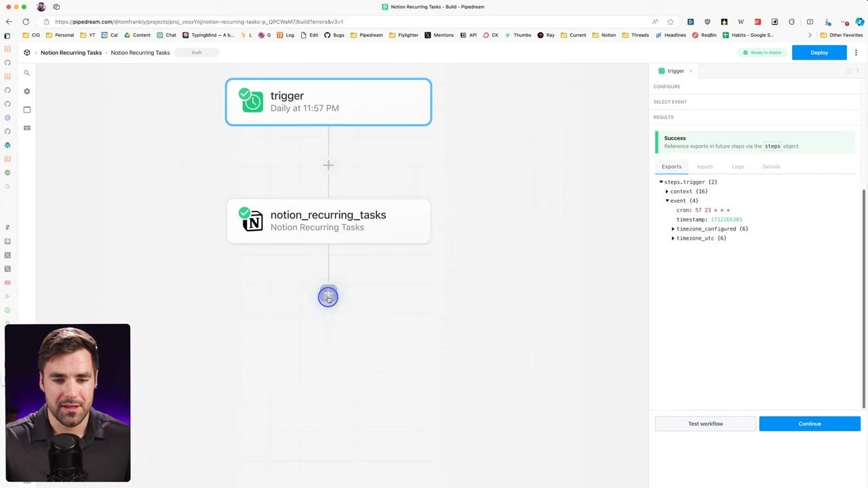Switch to the Inputs tab
This screenshot has width=868, height=488.
click(705, 167)
